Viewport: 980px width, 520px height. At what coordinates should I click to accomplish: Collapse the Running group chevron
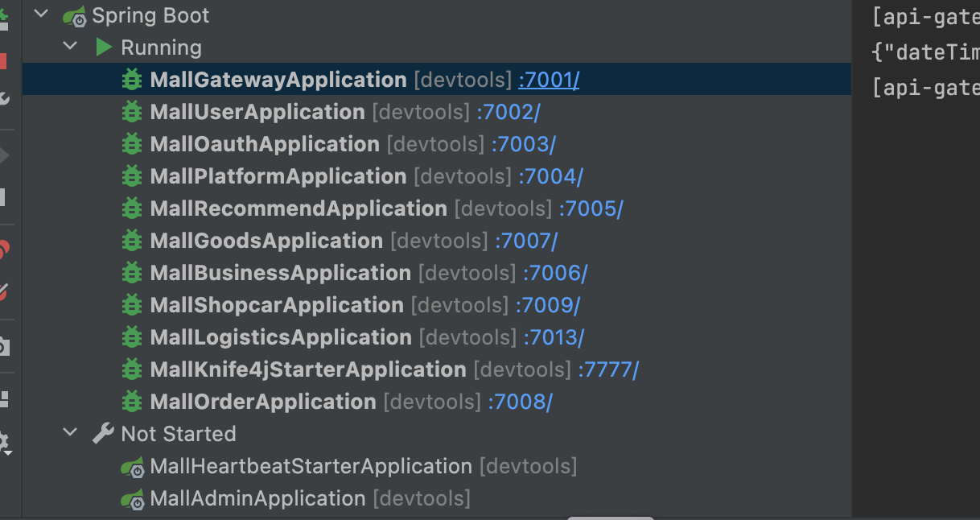(69, 46)
